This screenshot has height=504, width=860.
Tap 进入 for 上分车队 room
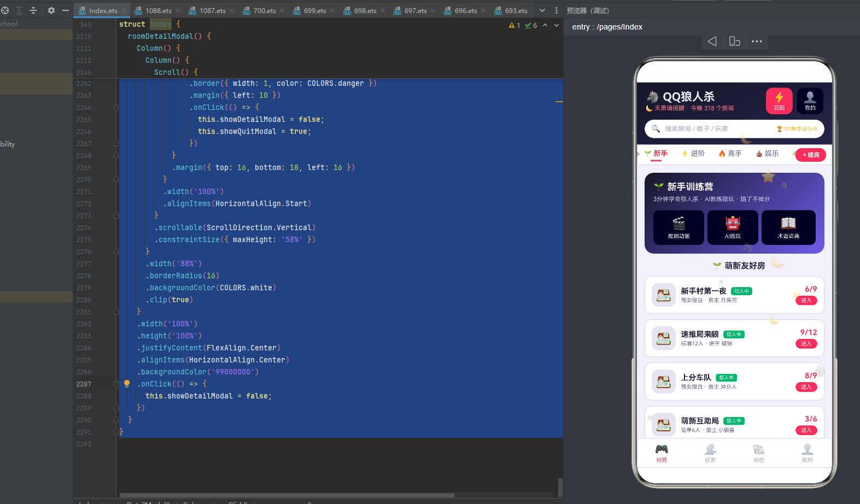tap(806, 387)
